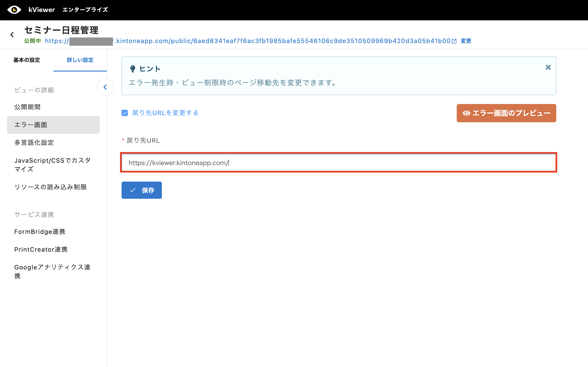
Task: Open エラー画面のプレビュー button
Action: tap(506, 113)
